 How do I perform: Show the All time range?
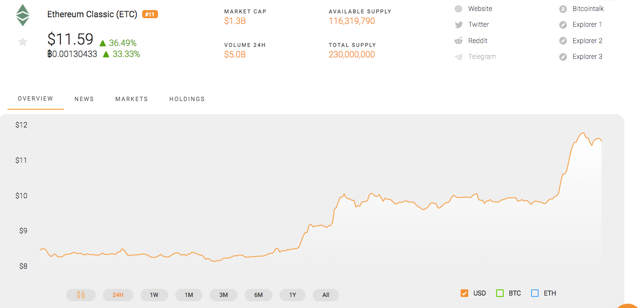(326, 295)
